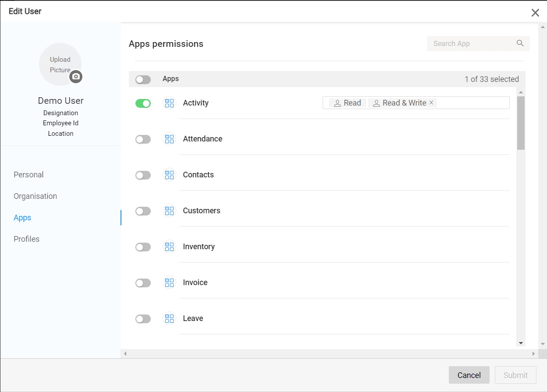Image resolution: width=547 pixels, height=392 pixels.
Task: Click the Attendance app grid icon
Action: tap(169, 139)
